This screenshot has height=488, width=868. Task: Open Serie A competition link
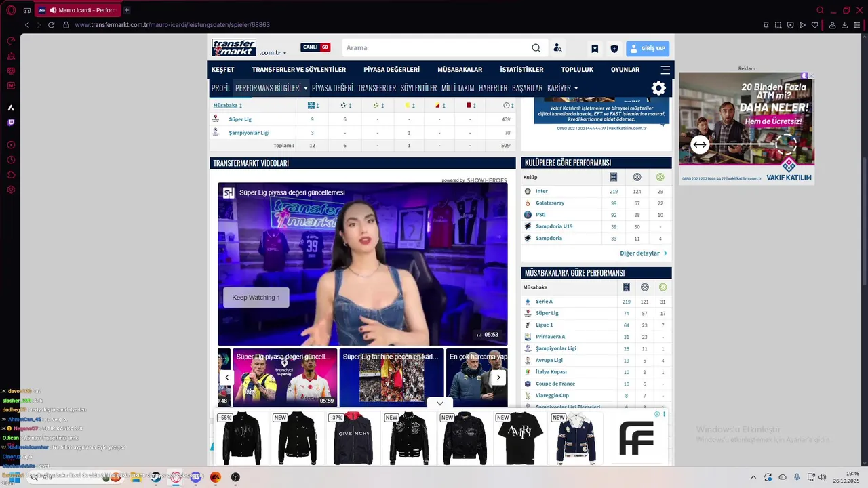click(x=544, y=302)
